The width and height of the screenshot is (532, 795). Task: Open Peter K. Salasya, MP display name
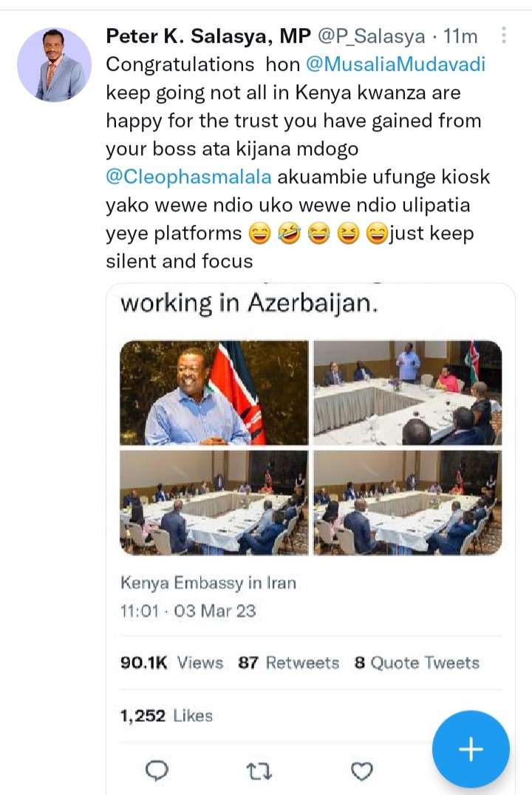(208, 36)
